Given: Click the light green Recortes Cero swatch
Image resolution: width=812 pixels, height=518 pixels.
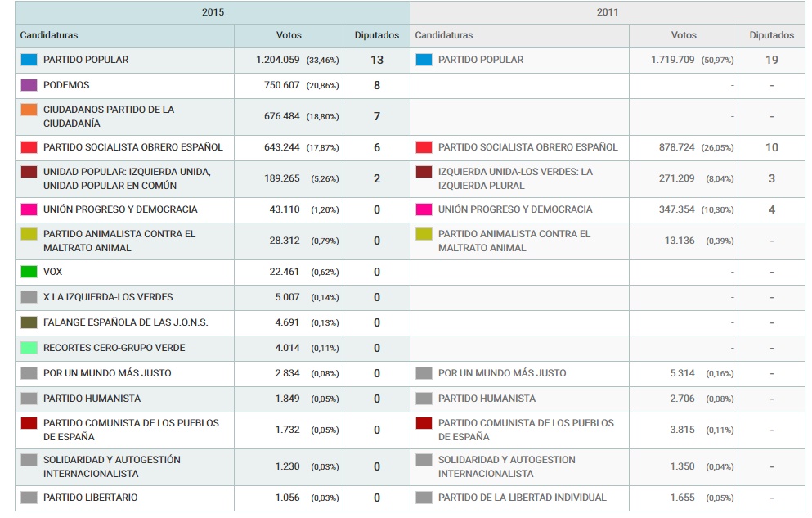Looking at the screenshot, I should (29, 348).
